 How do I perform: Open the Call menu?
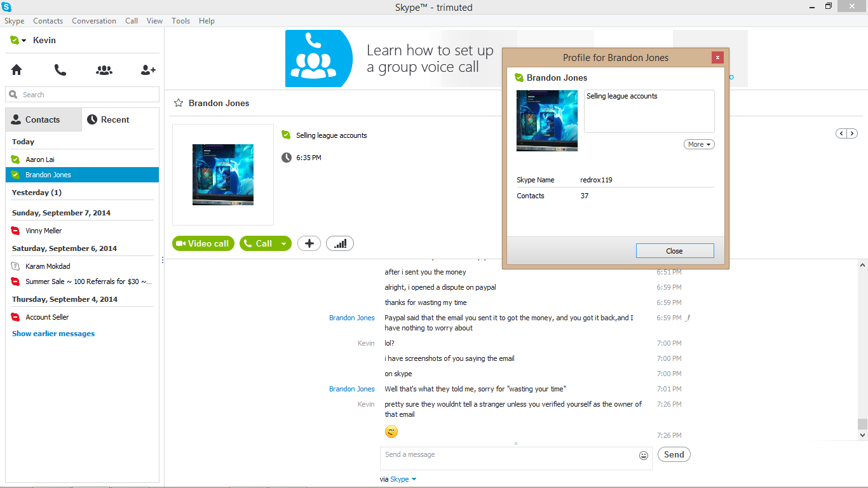(132, 21)
